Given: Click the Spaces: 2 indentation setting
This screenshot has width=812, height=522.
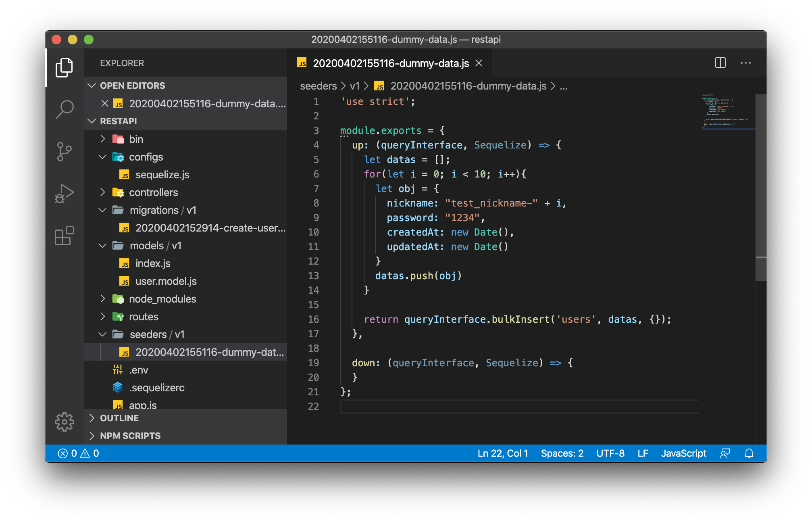Looking at the screenshot, I should [562, 453].
